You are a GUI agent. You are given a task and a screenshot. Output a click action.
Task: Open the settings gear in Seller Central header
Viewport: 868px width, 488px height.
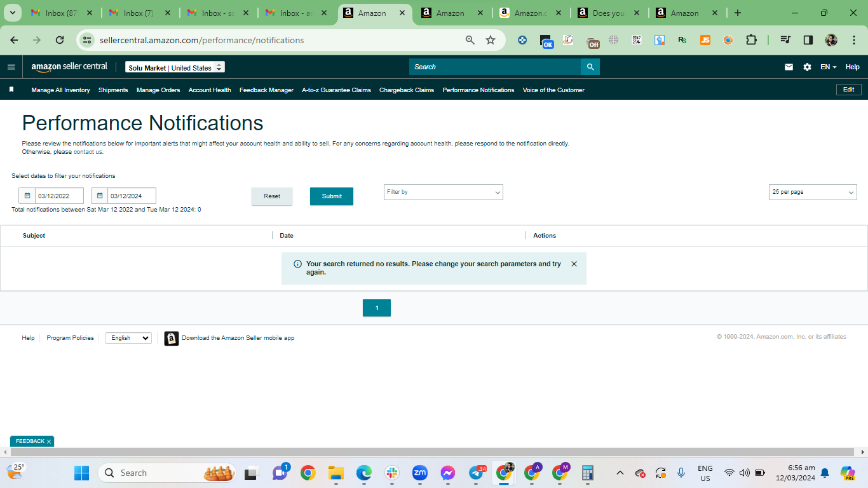807,67
